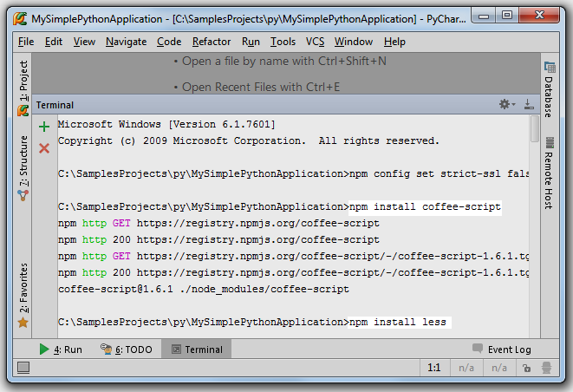573x392 pixels.
Task: Open the Remote Host tool window
Action: 549,180
